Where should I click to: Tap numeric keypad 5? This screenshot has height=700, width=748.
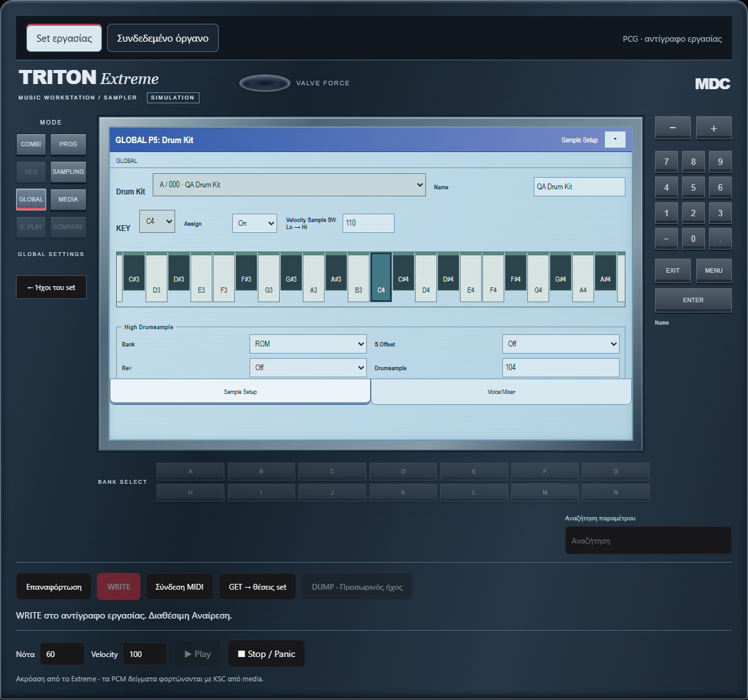693,187
